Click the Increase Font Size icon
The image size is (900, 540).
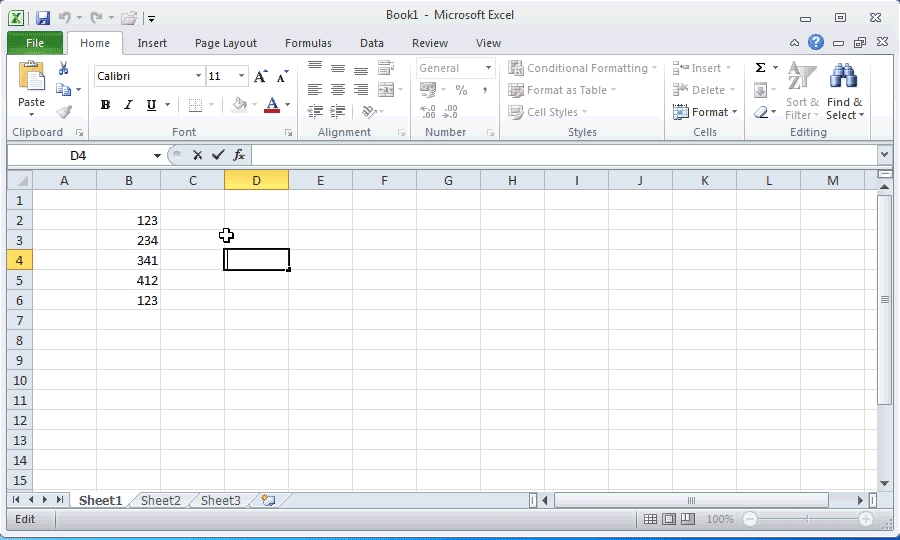261,76
